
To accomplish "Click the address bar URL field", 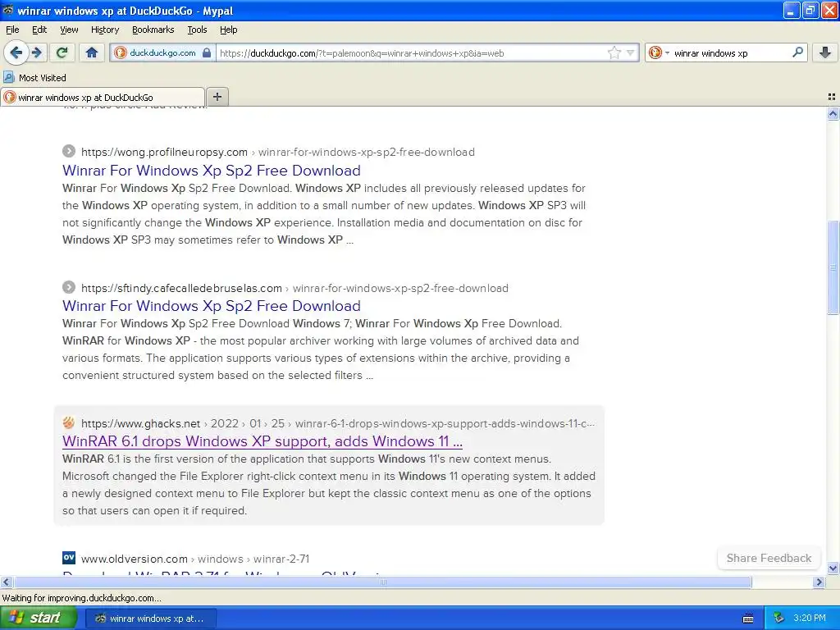I will pos(410,53).
